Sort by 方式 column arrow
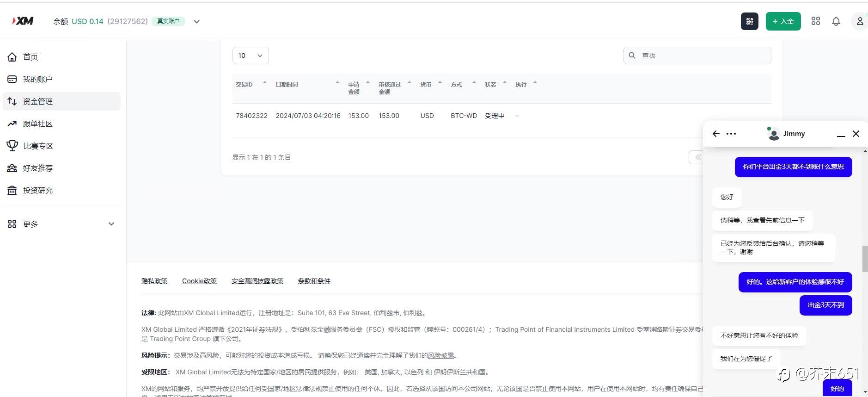Viewport: 868px width, 397px height. click(474, 82)
